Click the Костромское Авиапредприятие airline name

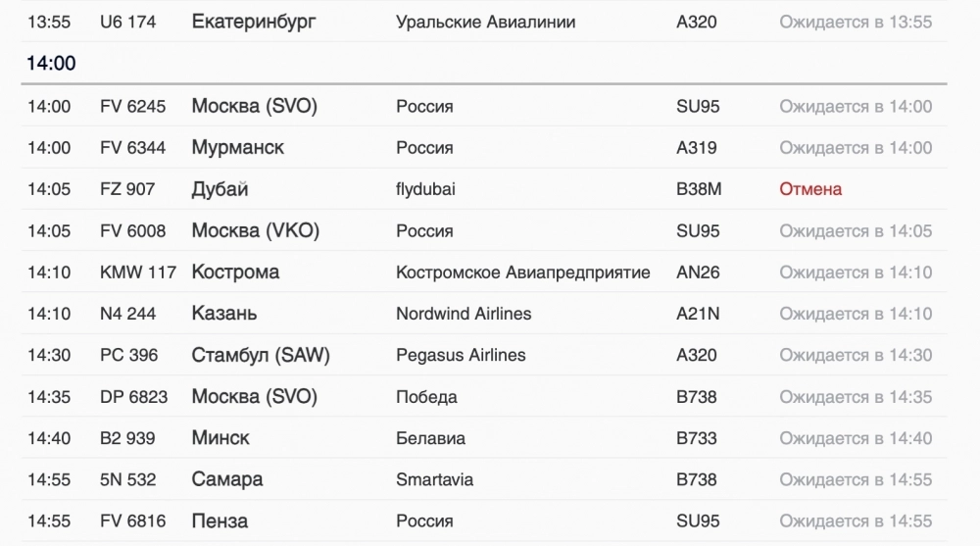pos(522,273)
